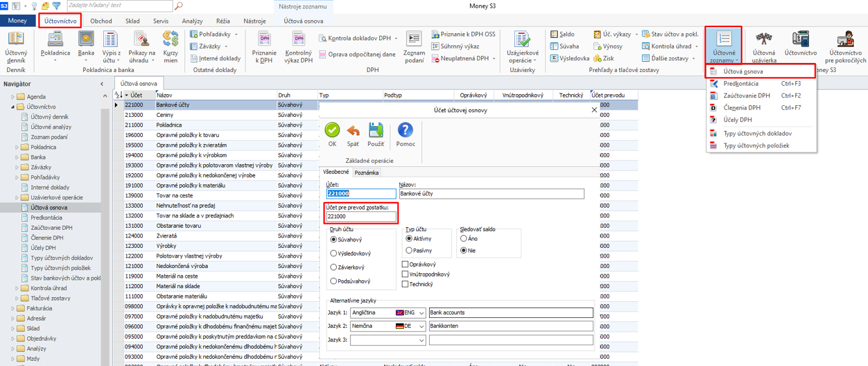This screenshot has height=366, width=868.
Task: Select Áno for Sledovať saldo
Action: (x=464, y=239)
